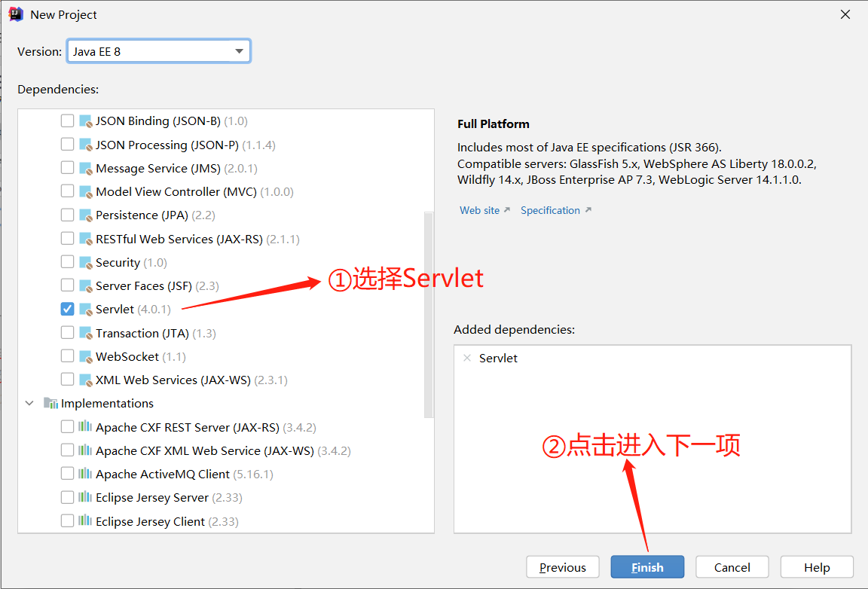Image resolution: width=868 pixels, height=589 pixels.
Task: Click the Apache CXF XML Web Service icon
Action: 85,450
